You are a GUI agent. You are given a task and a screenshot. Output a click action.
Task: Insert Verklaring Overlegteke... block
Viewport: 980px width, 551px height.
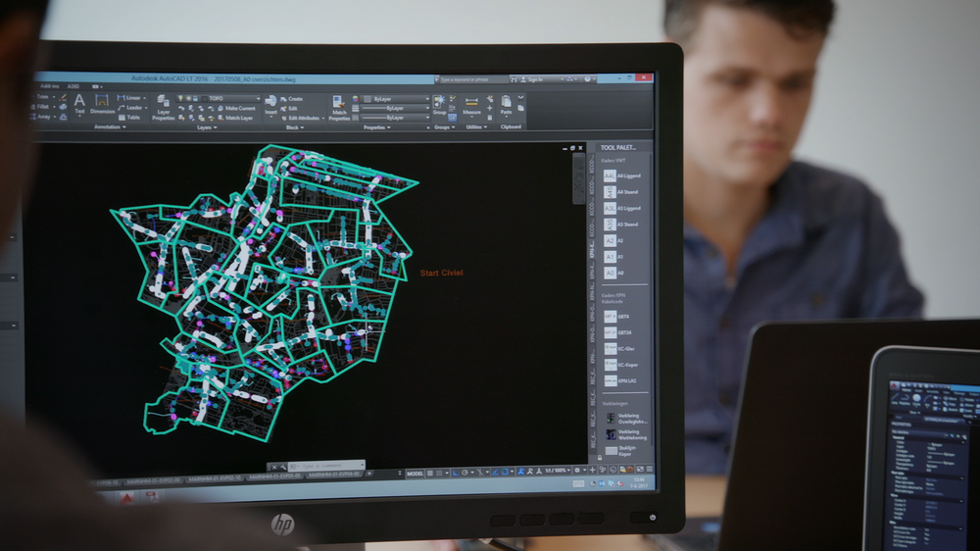626,419
